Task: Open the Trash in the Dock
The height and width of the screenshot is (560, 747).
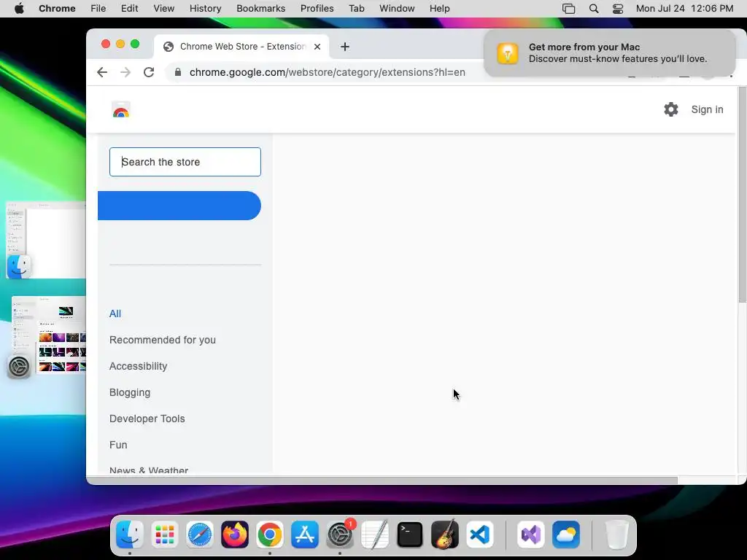Action: pos(617,534)
